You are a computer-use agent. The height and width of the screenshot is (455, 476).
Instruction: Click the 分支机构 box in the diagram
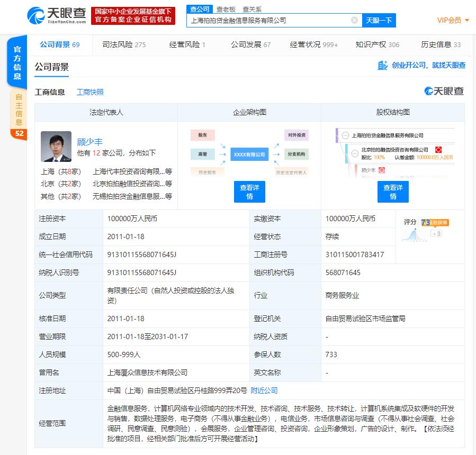[x=297, y=154]
